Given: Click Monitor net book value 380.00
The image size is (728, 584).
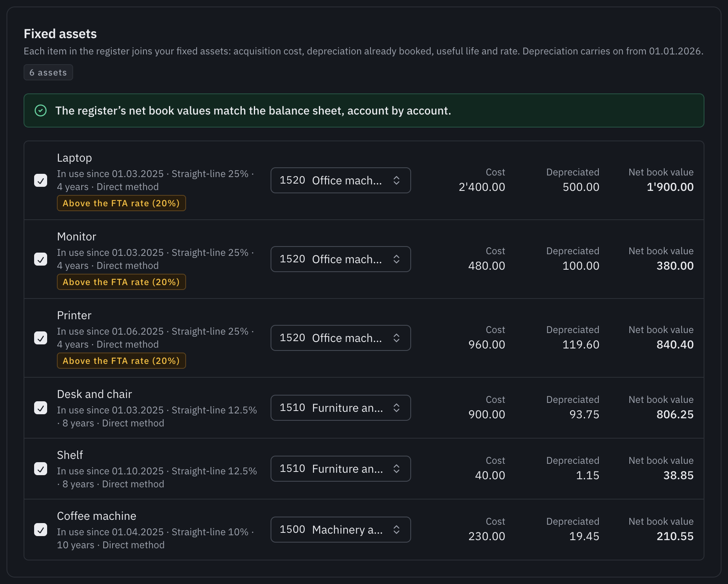Looking at the screenshot, I should [x=675, y=266].
